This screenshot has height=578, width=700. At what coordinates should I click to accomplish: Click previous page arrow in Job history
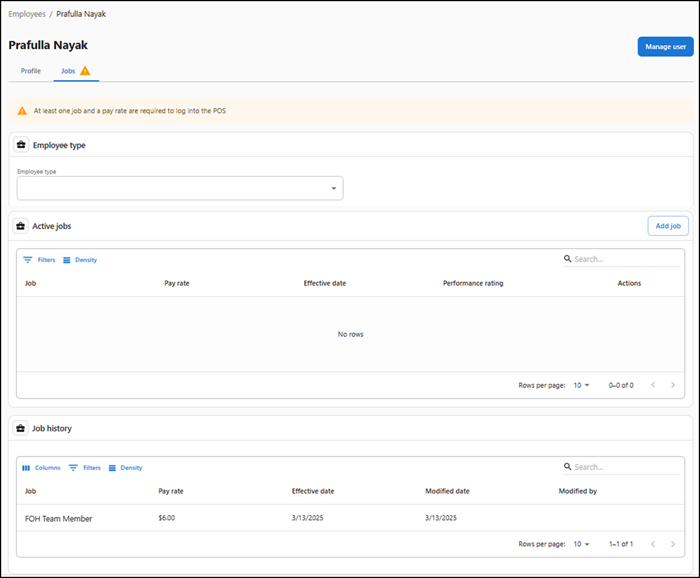tap(653, 544)
